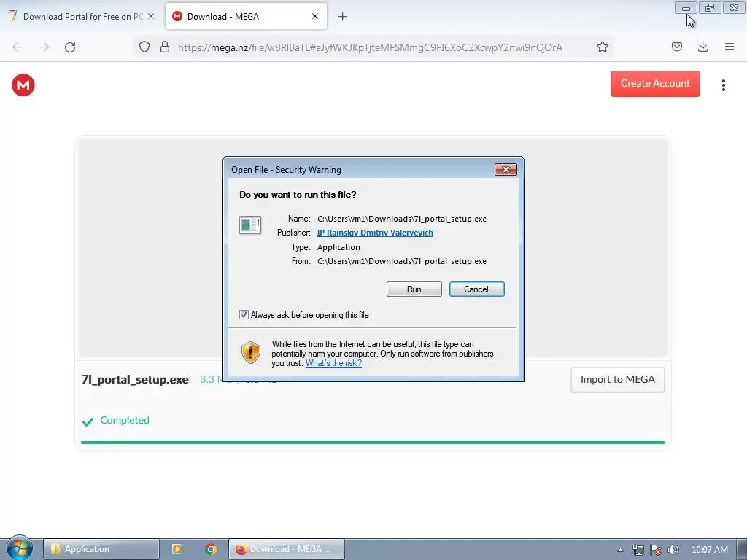Click the 'Application' type value
This screenshot has width=747, height=560.
click(338, 247)
